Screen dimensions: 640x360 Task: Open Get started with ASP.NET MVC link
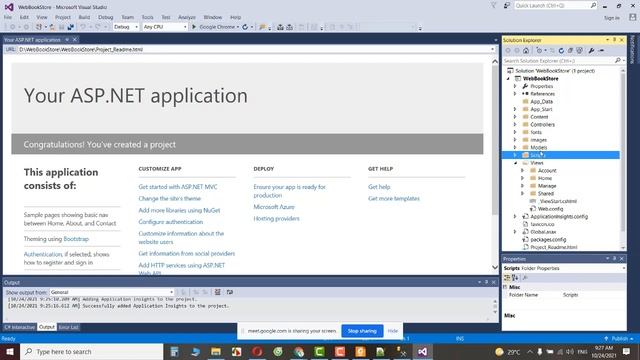click(178, 187)
